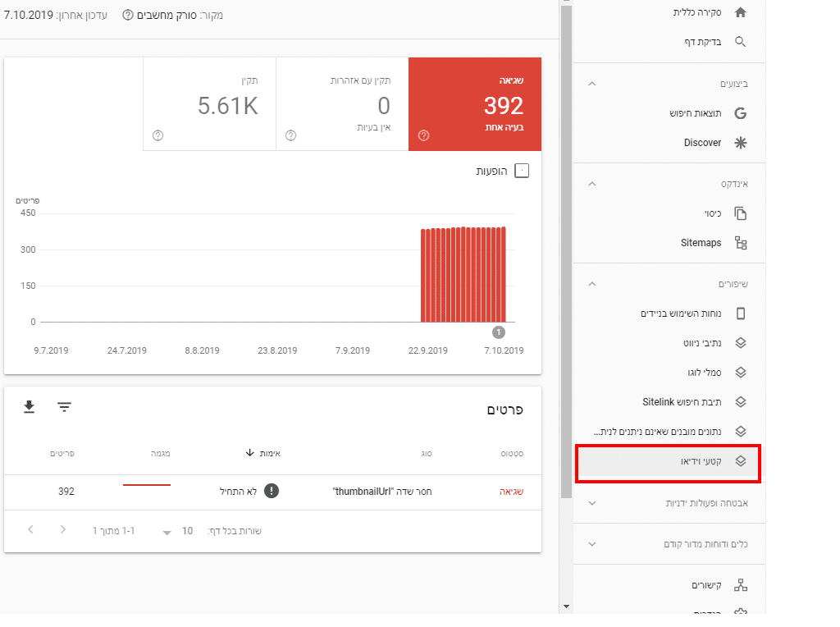Expand the אבטחה ופעולות ידניות section
The image size is (840, 627).
[592, 503]
